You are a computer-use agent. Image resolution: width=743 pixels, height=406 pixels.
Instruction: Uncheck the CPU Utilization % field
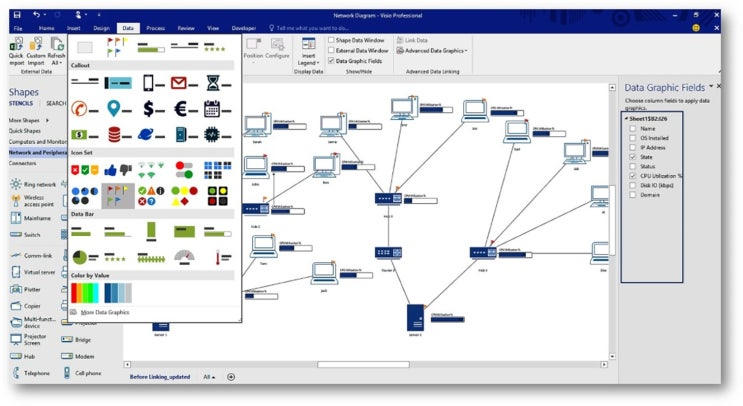coord(633,176)
